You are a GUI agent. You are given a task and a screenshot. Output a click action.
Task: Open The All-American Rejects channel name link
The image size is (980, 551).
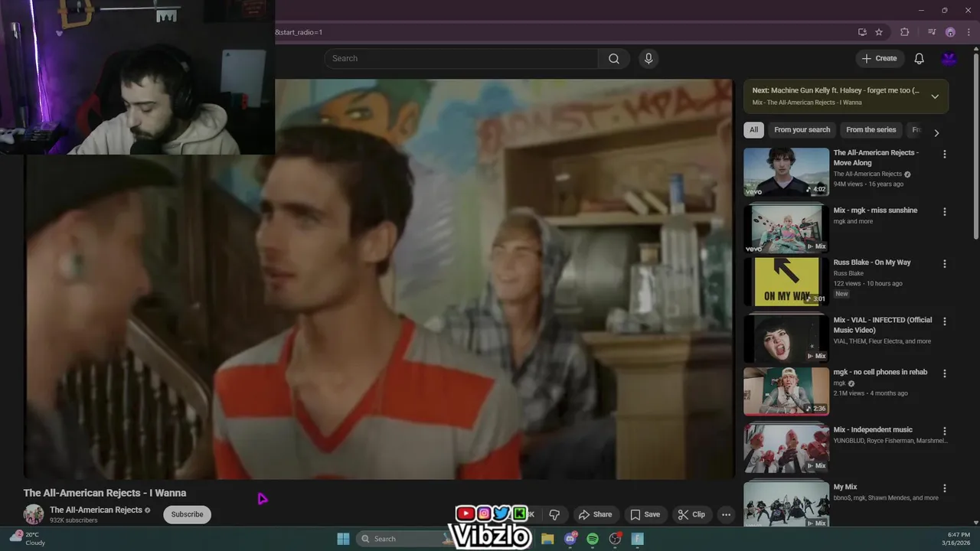coord(96,510)
